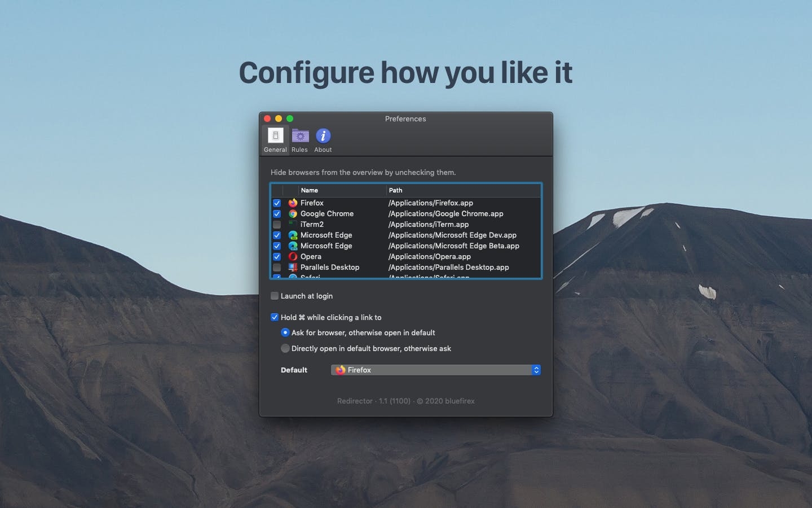The image size is (812, 508).
Task: Click the iTerm2 icon in the list
Action: pos(293,224)
